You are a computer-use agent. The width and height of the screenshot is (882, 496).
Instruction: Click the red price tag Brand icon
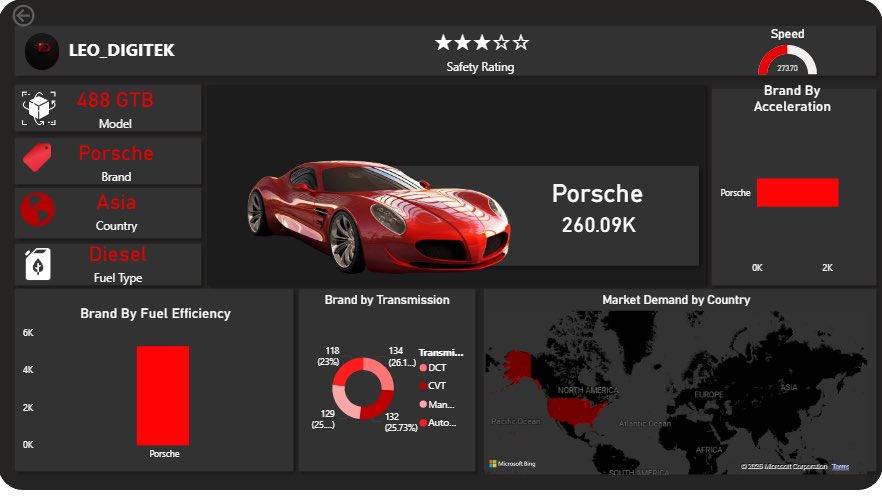point(37,157)
